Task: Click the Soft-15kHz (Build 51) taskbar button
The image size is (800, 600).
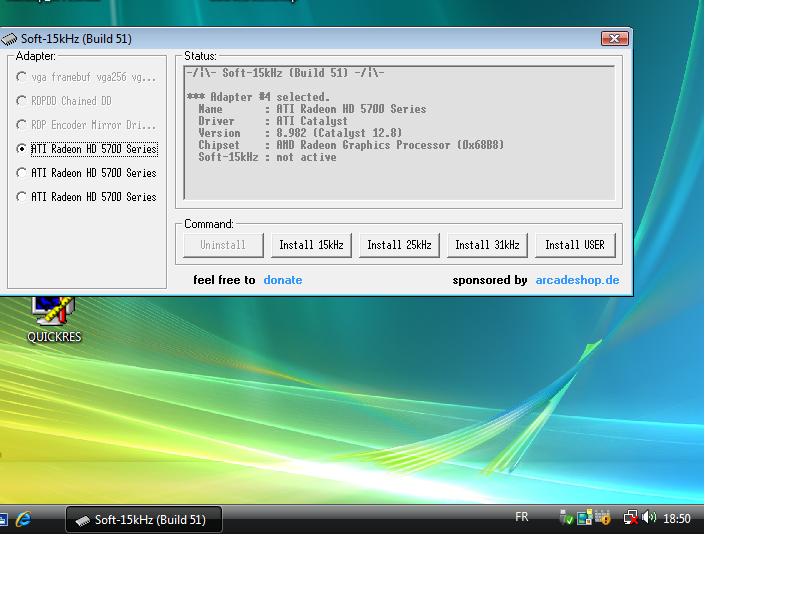Action: [144, 519]
